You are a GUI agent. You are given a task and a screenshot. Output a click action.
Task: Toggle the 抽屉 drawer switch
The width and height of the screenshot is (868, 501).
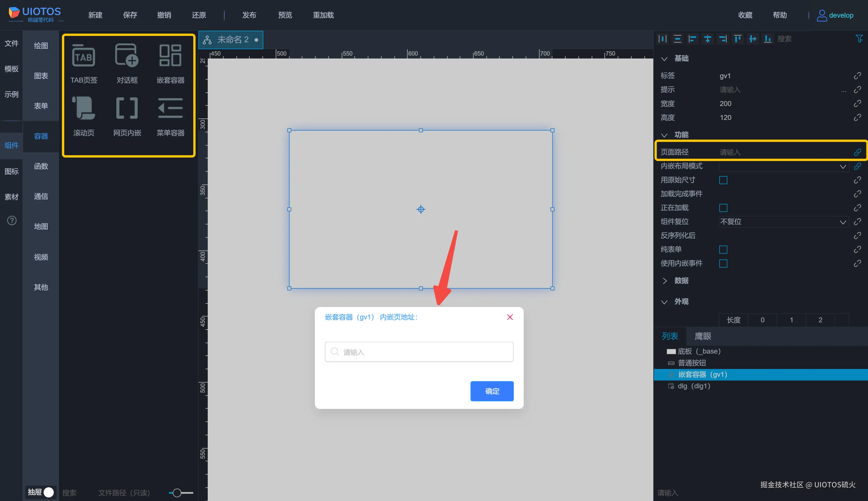[x=48, y=492]
